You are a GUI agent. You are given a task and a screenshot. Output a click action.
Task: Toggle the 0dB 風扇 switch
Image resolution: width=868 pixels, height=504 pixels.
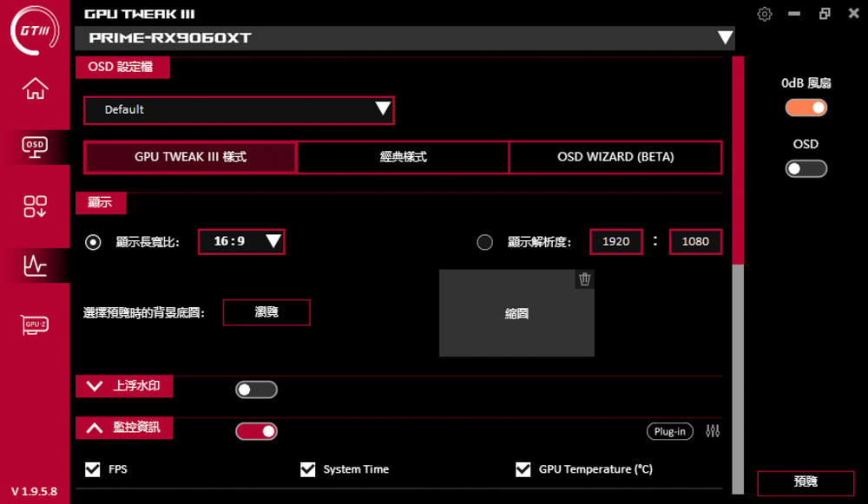(x=806, y=108)
